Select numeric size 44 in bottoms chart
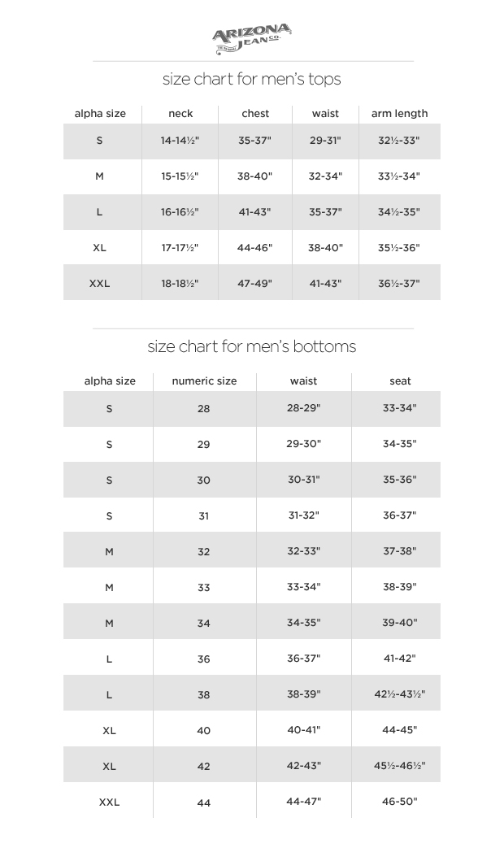The image size is (504, 861). click(203, 802)
